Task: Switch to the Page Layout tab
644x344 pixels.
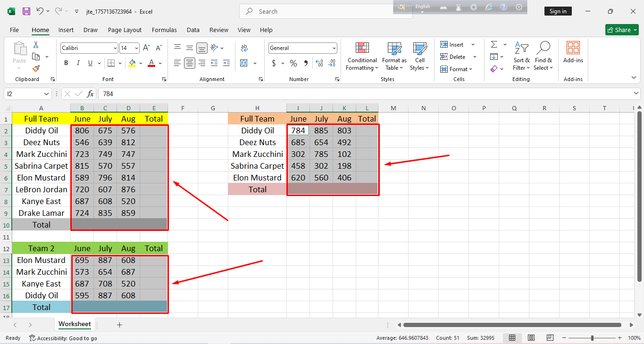Action: point(125,30)
